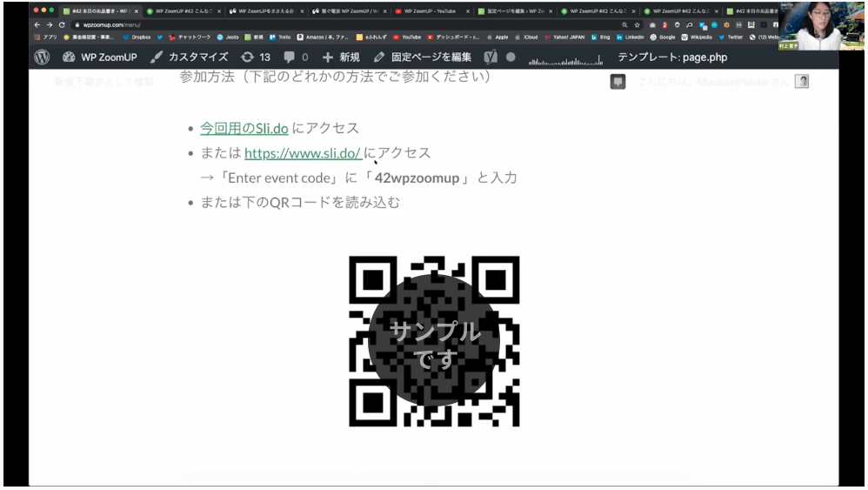Open the Wikipedia bookmark
This screenshot has height=490, width=868.
click(x=697, y=37)
